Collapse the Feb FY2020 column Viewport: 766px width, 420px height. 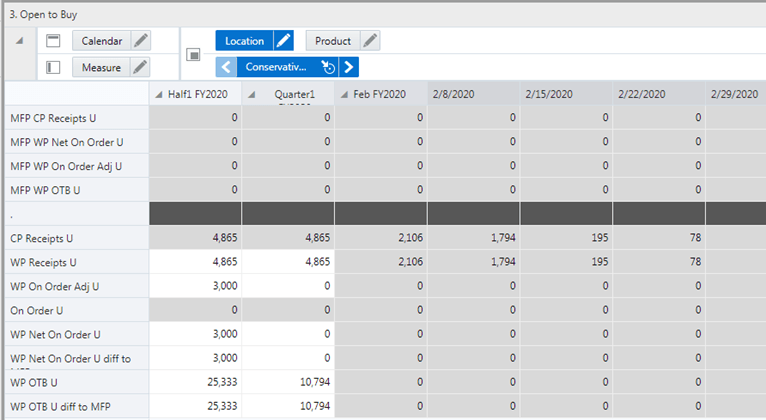[x=344, y=95]
